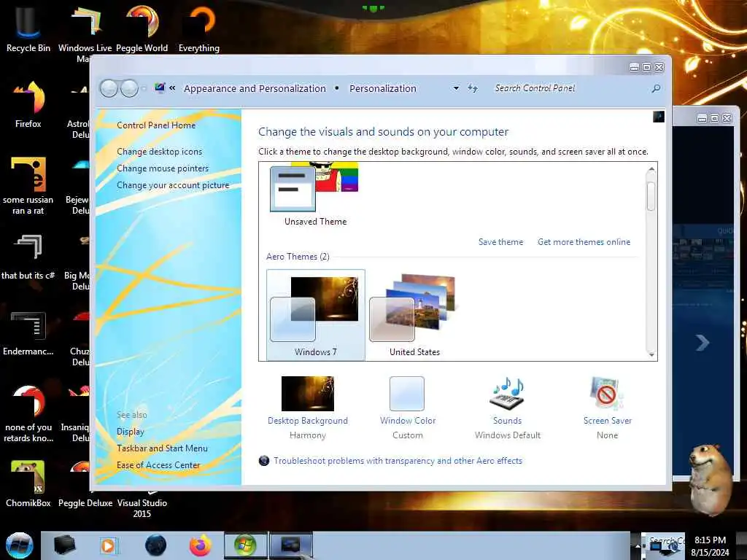747x560 pixels.
Task: Open the Firefox taskbar icon
Action: (201, 545)
